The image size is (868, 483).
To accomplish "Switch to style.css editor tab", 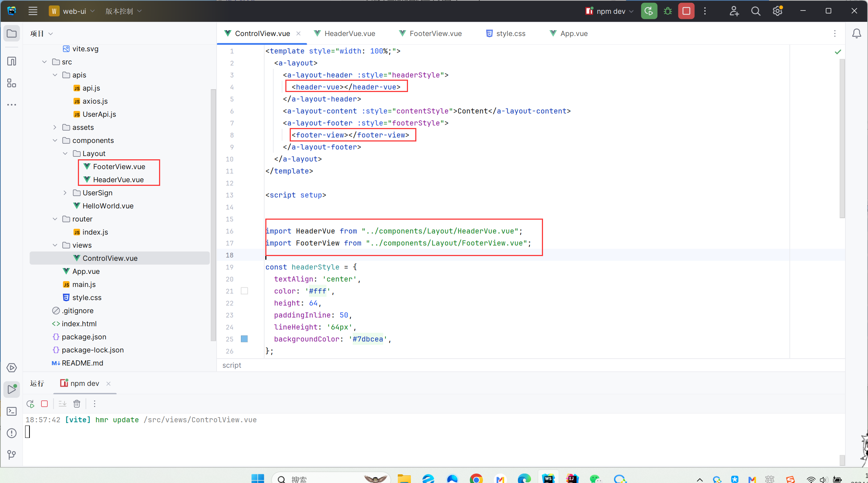I will [506, 33].
